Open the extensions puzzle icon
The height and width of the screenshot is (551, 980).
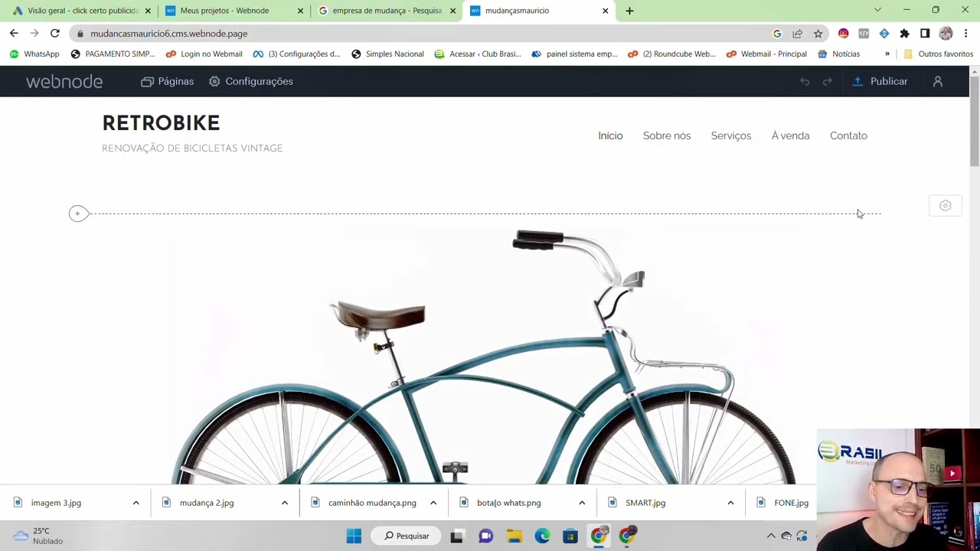click(x=904, y=34)
